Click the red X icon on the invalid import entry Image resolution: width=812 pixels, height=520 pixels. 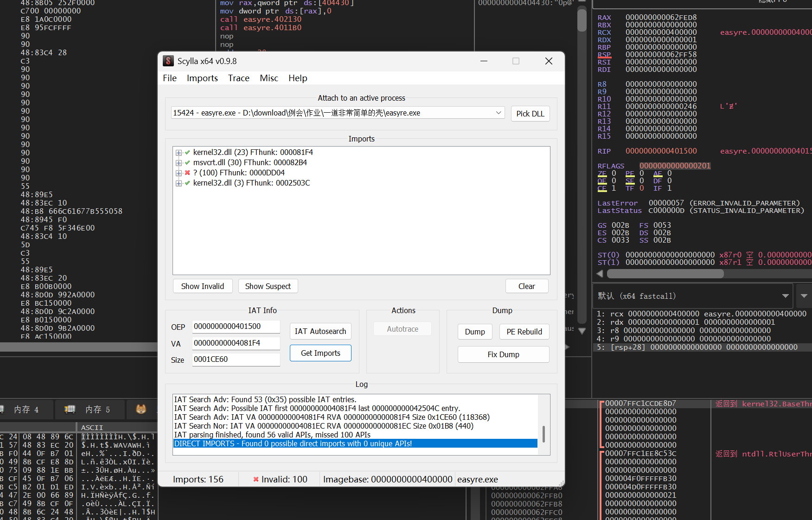[x=187, y=173]
